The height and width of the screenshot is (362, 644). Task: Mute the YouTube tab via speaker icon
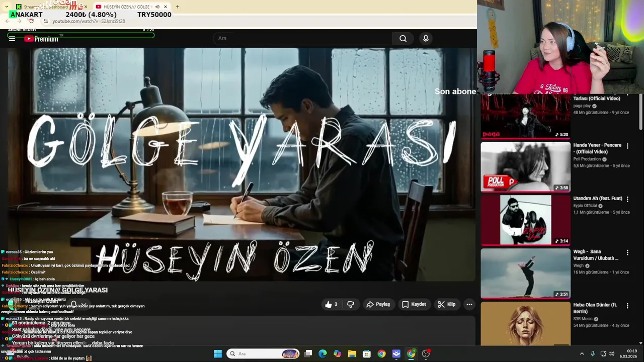click(157, 7)
